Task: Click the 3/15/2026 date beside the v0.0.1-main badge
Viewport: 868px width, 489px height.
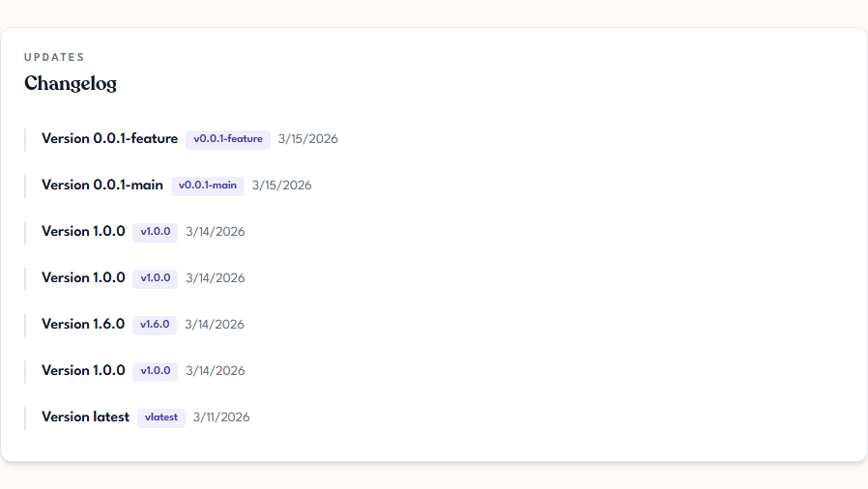Action: (x=282, y=186)
